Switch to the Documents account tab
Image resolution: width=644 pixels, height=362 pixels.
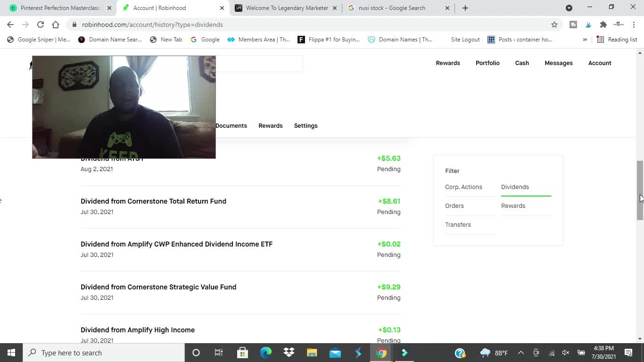[x=231, y=126]
